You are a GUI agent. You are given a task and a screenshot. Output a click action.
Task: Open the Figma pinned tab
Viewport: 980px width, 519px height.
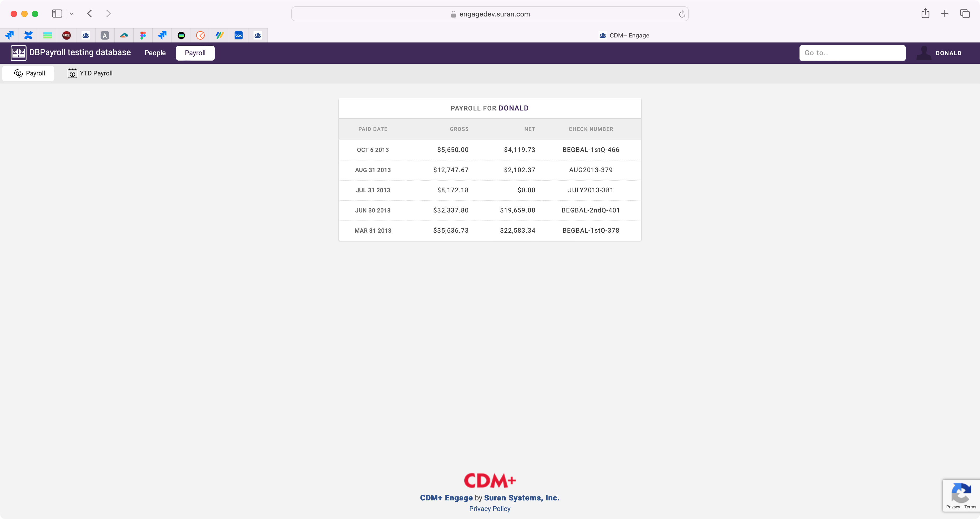coord(143,35)
